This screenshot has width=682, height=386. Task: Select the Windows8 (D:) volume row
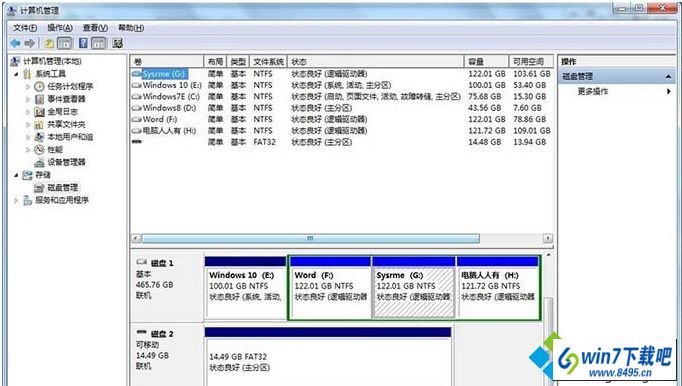point(342,108)
